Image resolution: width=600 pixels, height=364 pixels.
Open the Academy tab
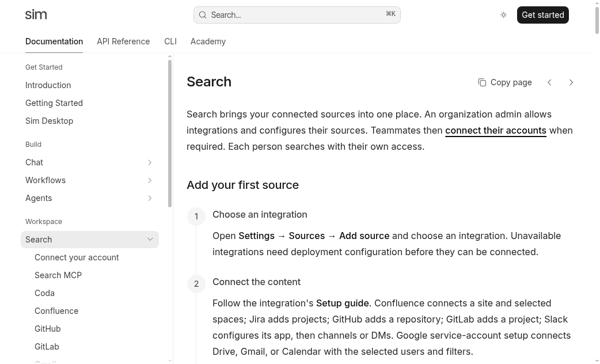click(x=208, y=41)
